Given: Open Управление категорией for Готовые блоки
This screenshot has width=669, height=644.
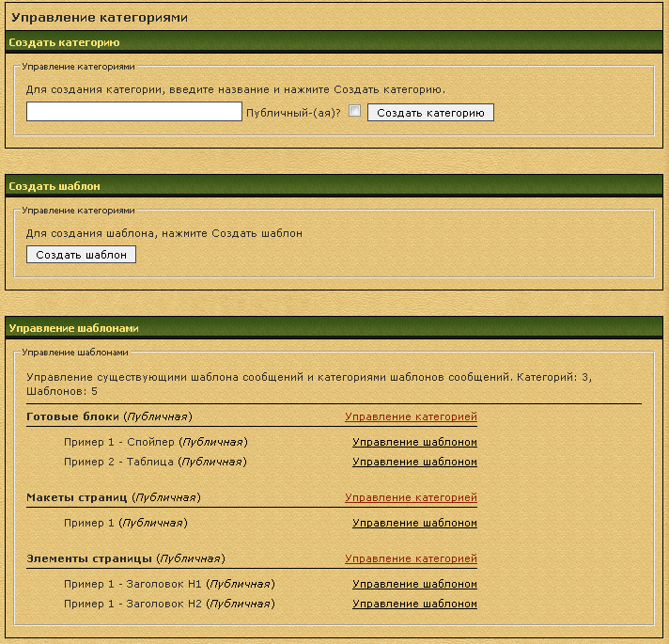Looking at the screenshot, I should (x=411, y=416).
